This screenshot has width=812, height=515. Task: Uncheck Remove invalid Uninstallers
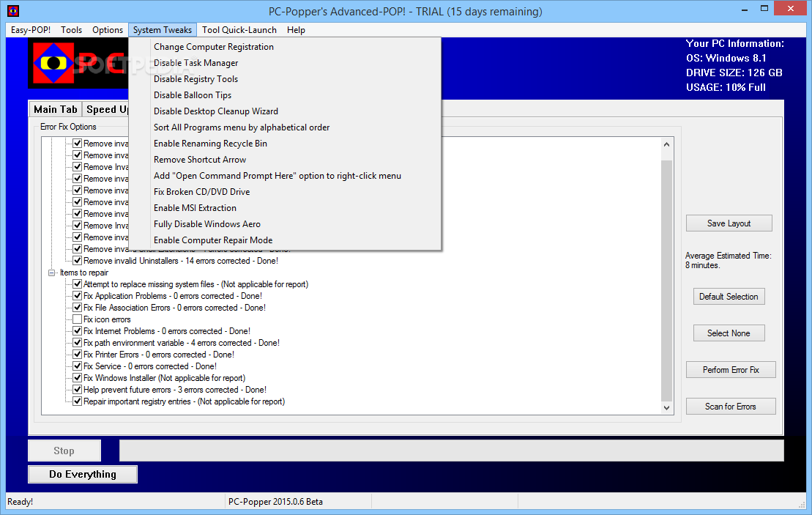pos(77,261)
